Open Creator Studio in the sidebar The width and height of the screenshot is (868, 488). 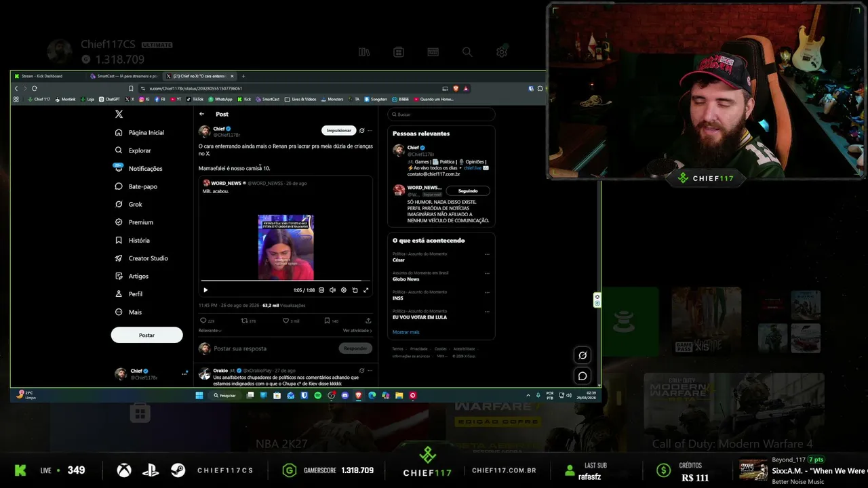[142, 258]
